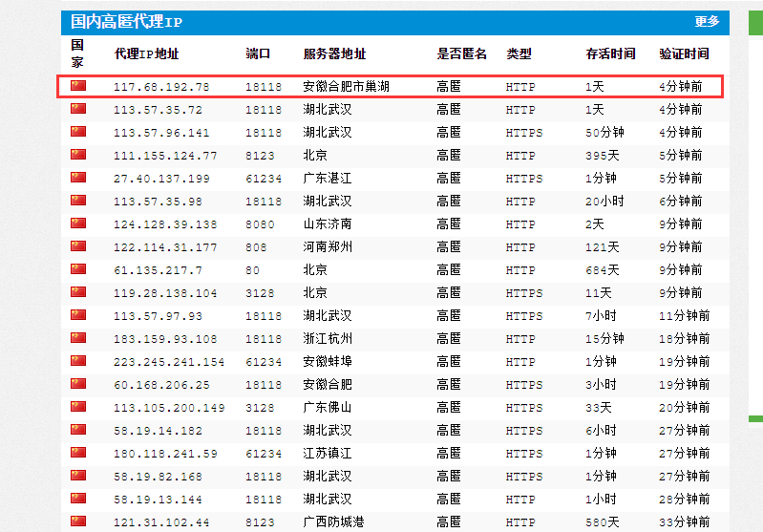Select IP address 113.105.200.149

169,408
